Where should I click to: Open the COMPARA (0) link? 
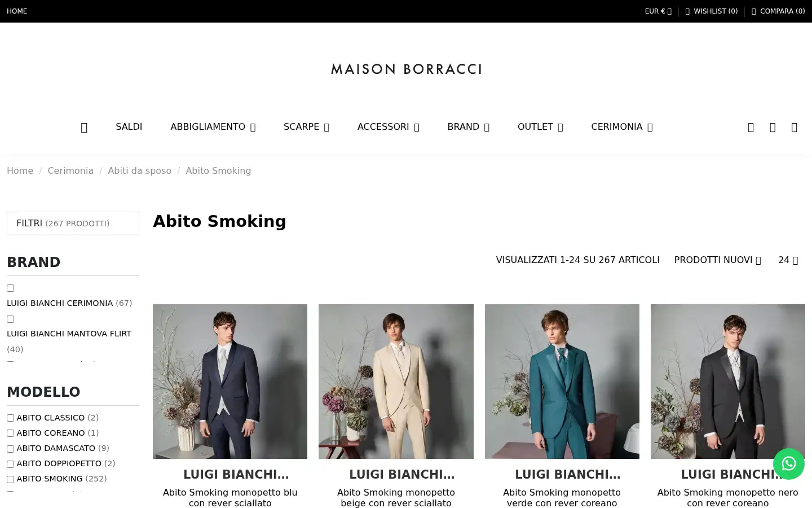(x=778, y=11)
